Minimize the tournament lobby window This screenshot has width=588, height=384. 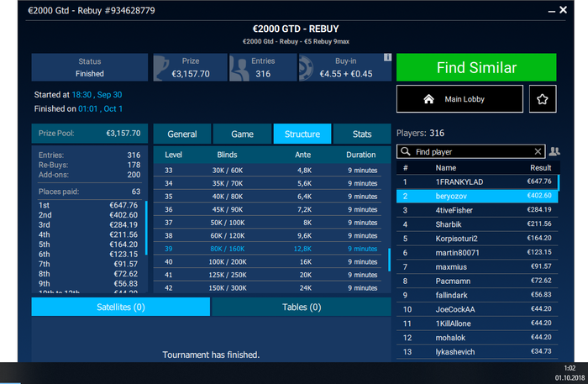point(552,11)
